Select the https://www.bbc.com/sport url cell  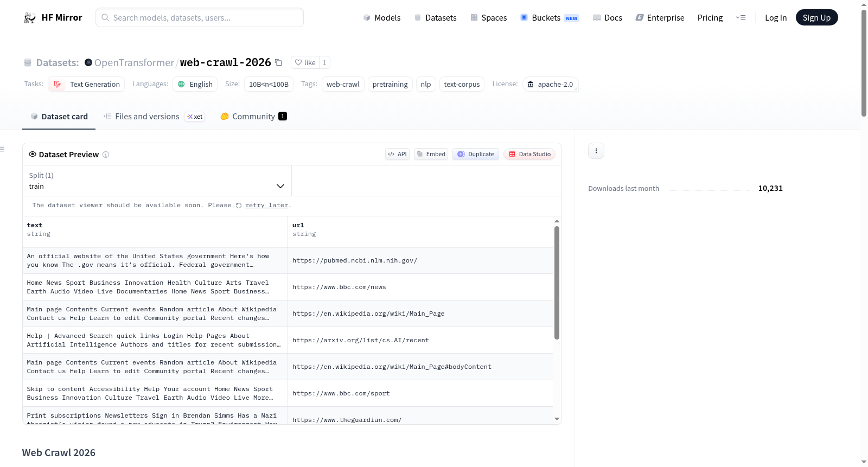[x=420, y=394]
